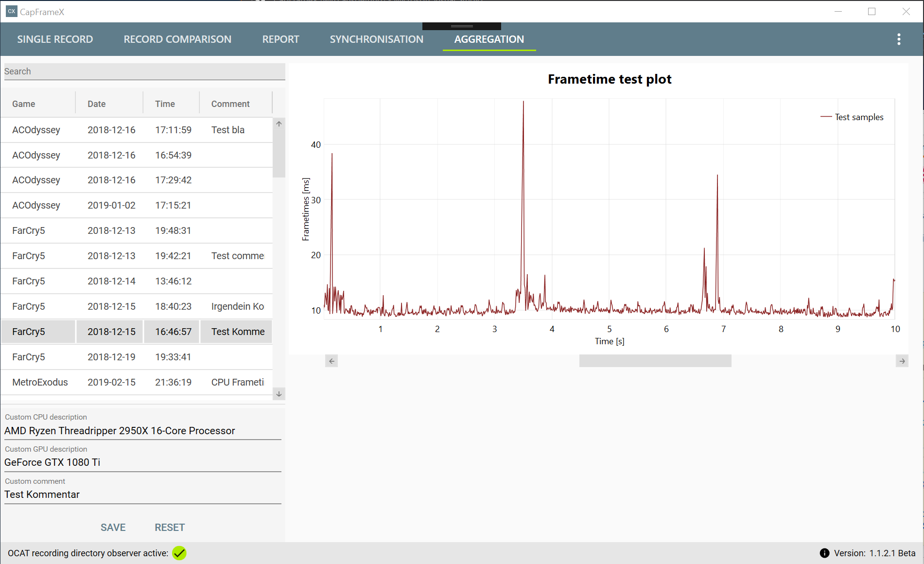Select FarCry5 record at 18:40:23
924x564 pixels.
pos(137,306)
